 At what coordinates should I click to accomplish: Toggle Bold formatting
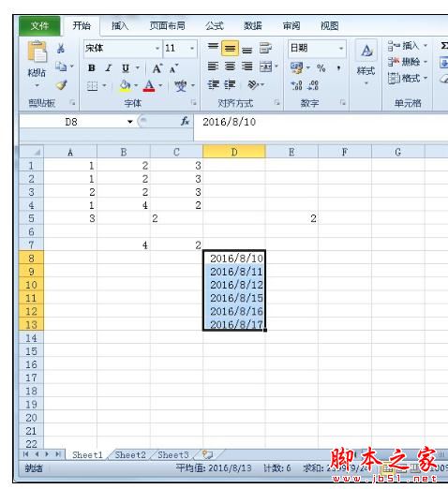point(92,67)
